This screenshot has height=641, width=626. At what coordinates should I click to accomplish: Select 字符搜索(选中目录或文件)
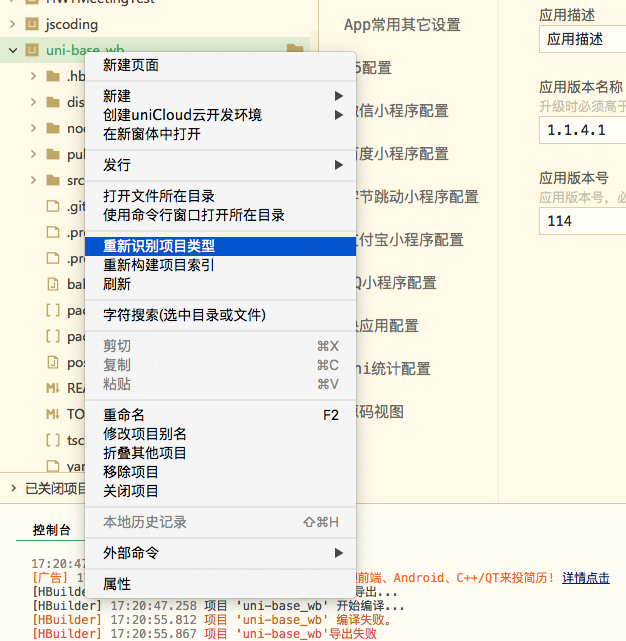point(220,315)
